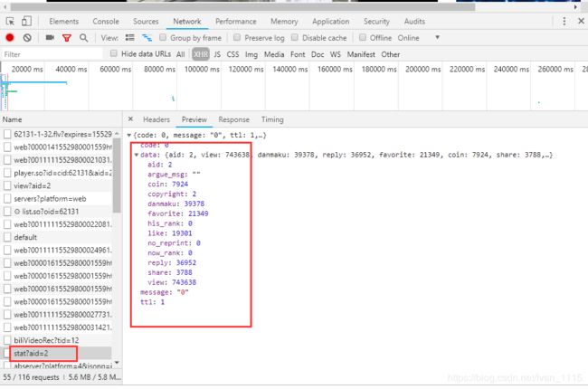Select the player.so?id=cid:62131 request
588x389 pixels.
click(56, 173)
